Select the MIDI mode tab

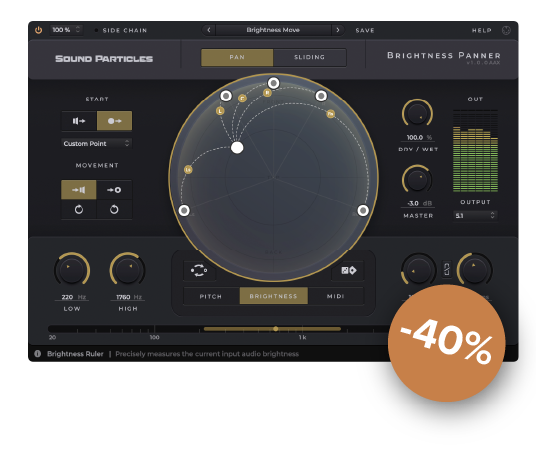(335, 296)
